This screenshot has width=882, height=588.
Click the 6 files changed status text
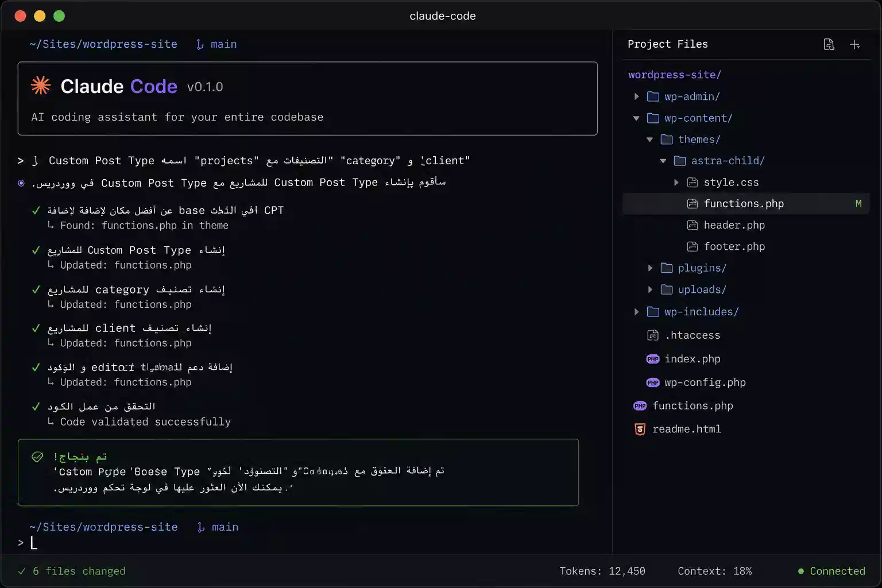(79, 571)
